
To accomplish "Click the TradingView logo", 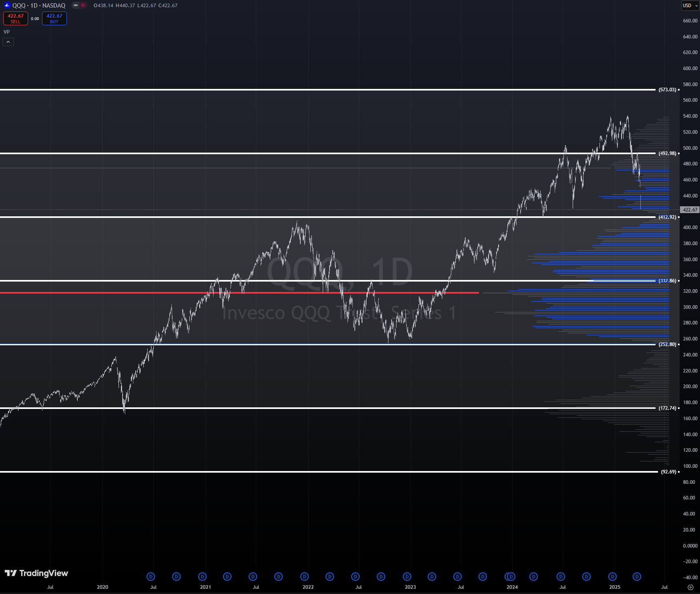I will click(36, 573).
